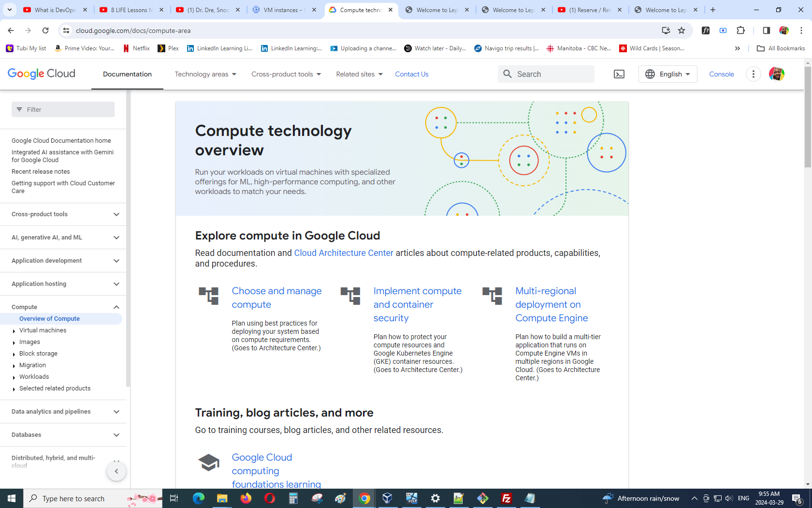Open the three-dot settings menu in header
The width and height of the screenshot is (812, 508).
coord(753,74)
